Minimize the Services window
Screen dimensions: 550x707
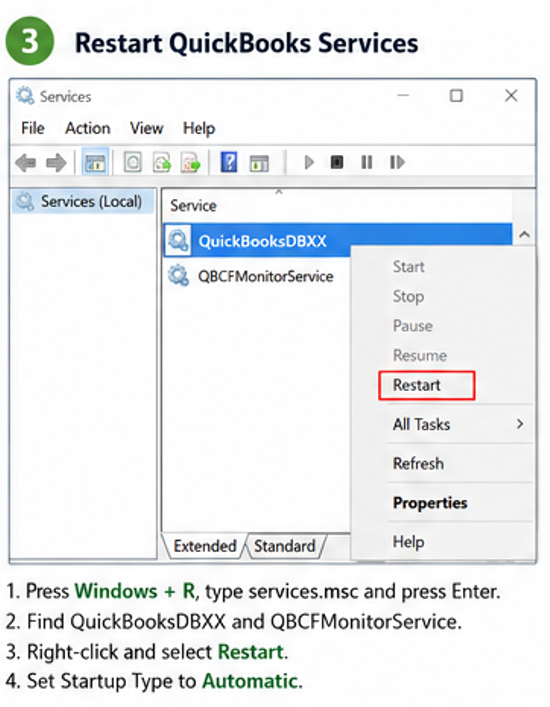coord(403,96)
